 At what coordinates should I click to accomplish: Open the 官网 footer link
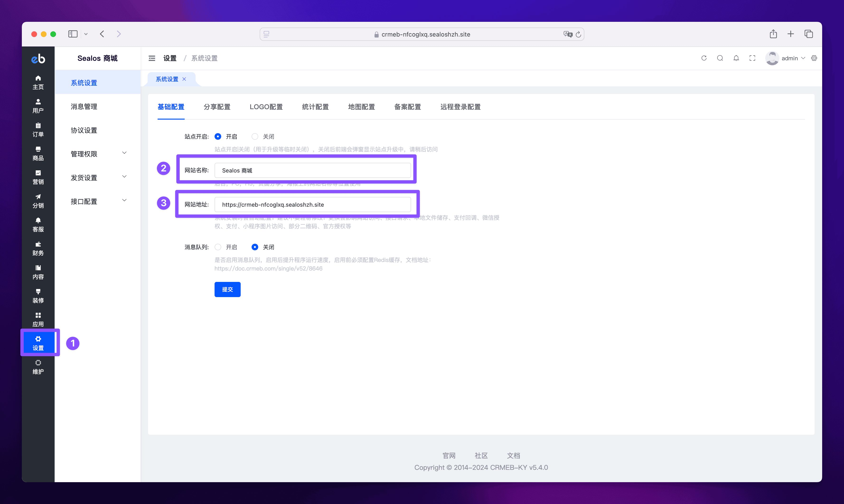tap(449, 455)
